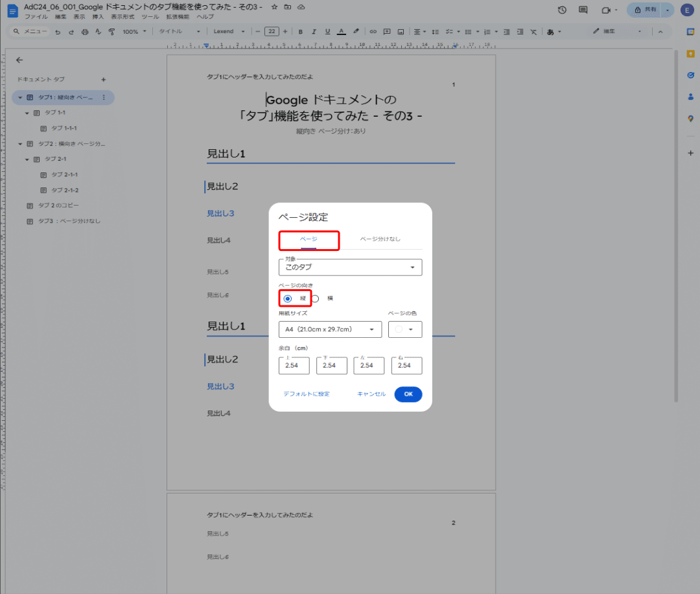The image size is (700, 594).
Task: Click the OK button in page settings
Action: (x=408, y=394)
